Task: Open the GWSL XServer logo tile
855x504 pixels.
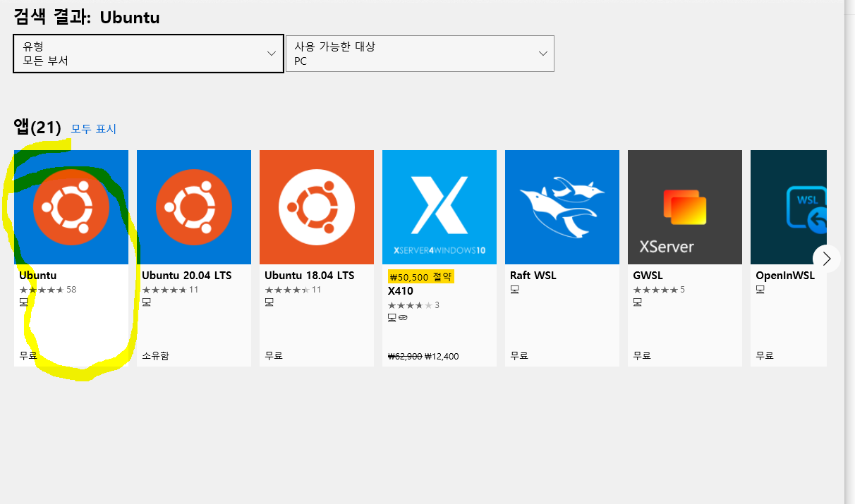Action: coord(685,207)
